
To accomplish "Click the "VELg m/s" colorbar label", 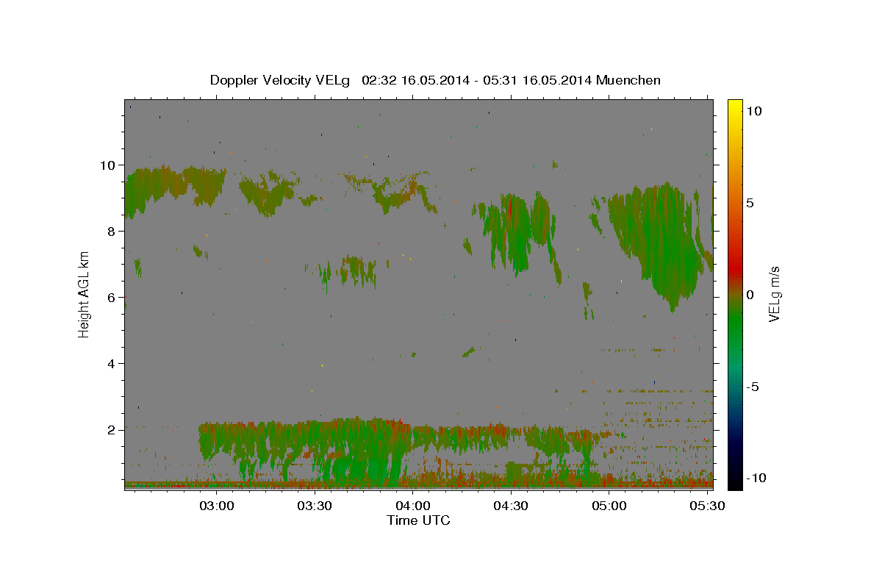I will click(x=774, y=294).
